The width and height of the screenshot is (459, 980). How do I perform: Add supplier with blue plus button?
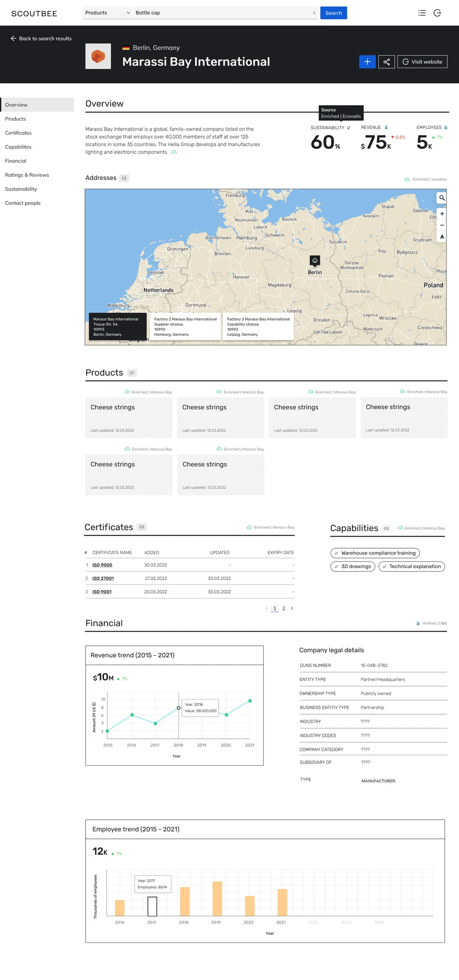(x=367, y=62)
